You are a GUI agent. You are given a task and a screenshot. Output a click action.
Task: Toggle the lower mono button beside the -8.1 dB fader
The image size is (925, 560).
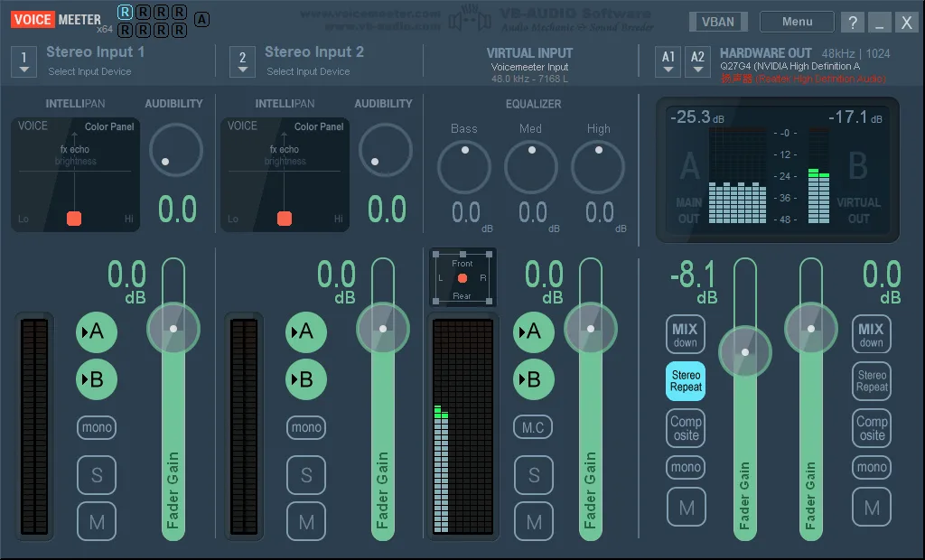click(686, 467)
